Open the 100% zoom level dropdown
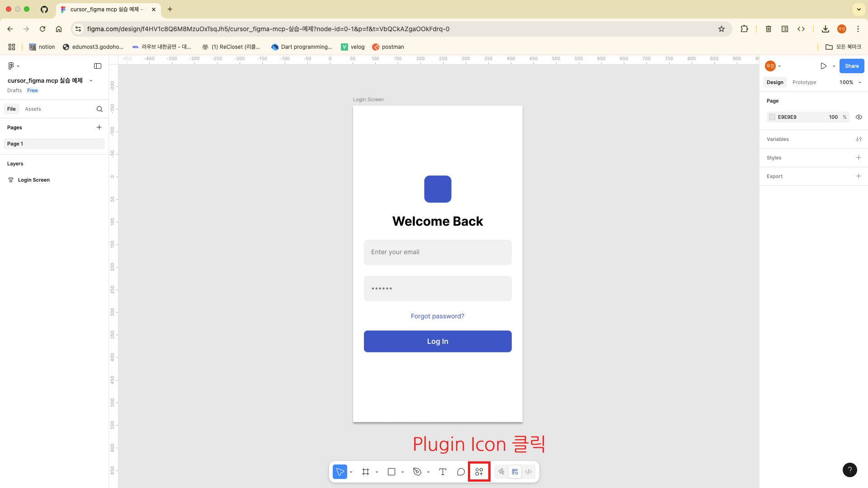Screen dimensions: 868x488 [850, 82]
